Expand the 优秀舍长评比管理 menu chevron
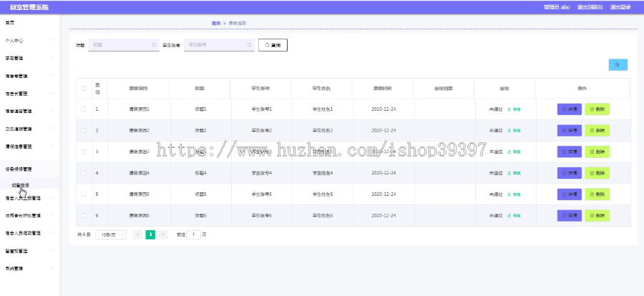The height and width of the screenshot is (296, 644). pyautogui.click(x=51, y=215)
